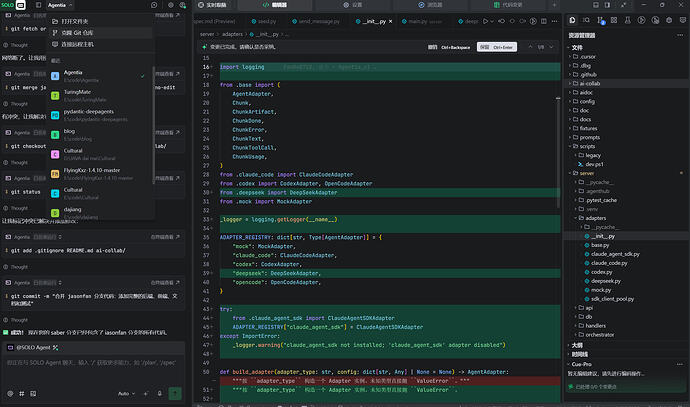Choose the open folder menu entry

[x=100, y=21]
